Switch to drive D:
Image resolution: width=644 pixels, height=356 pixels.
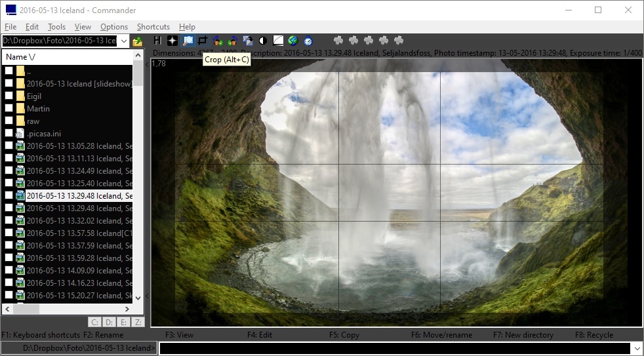click(x=109, y=323)
